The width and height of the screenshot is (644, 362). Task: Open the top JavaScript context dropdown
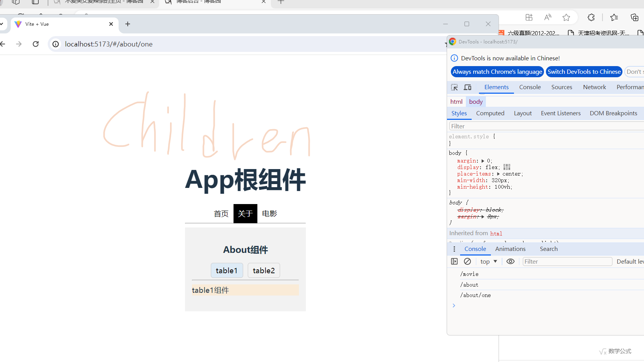coord(489,261)
